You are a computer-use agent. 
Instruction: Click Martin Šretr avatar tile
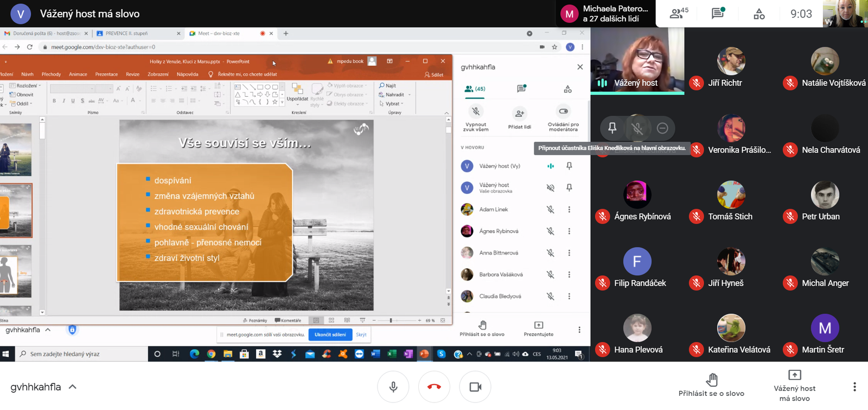[825, 328]
